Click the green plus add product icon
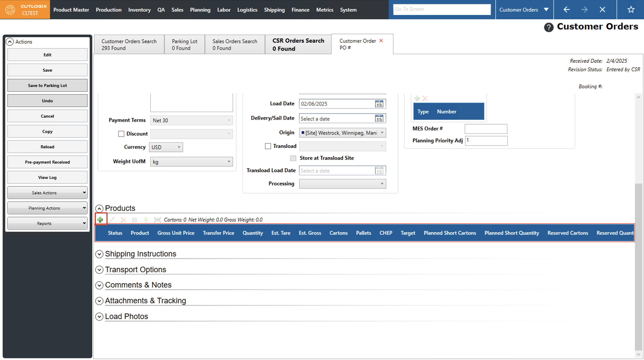Screen dimensions: 644x360 point(100,220)
